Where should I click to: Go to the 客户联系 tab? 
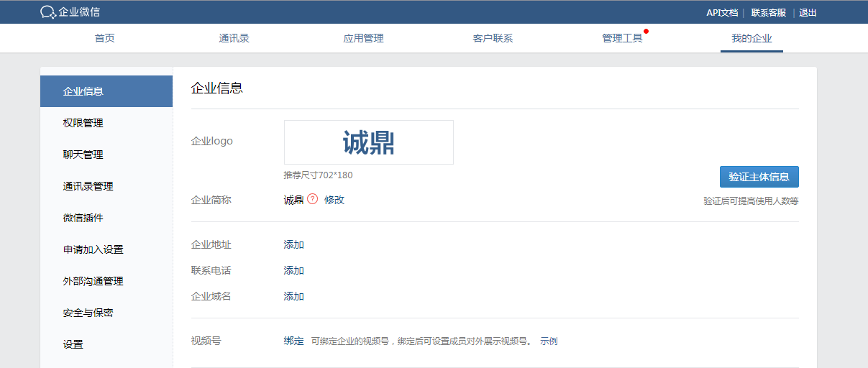(493, 38)
